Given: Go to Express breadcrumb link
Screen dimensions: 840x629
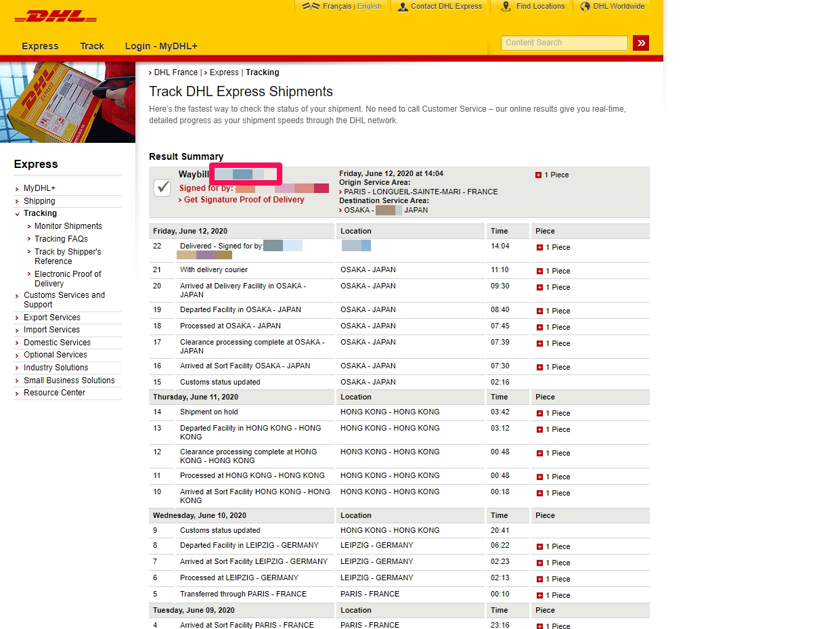Looking at the screenshot, I should [x=224, y=72].
